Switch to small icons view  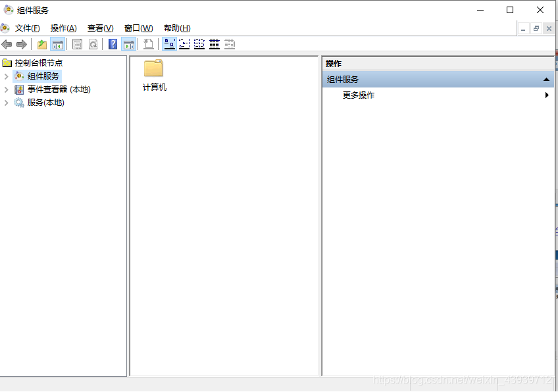tap(184, 45)
